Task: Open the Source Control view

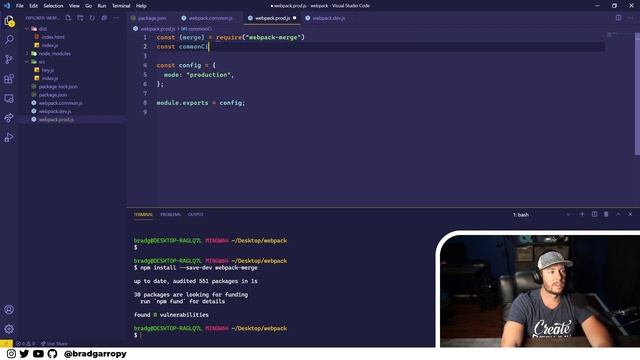Action: click(x=9, y=59)
